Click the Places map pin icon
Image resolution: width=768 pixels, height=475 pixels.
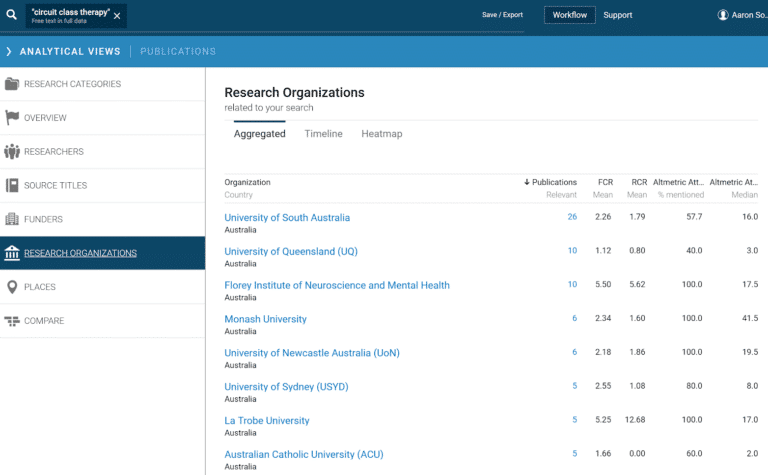[x=12, y=287]
